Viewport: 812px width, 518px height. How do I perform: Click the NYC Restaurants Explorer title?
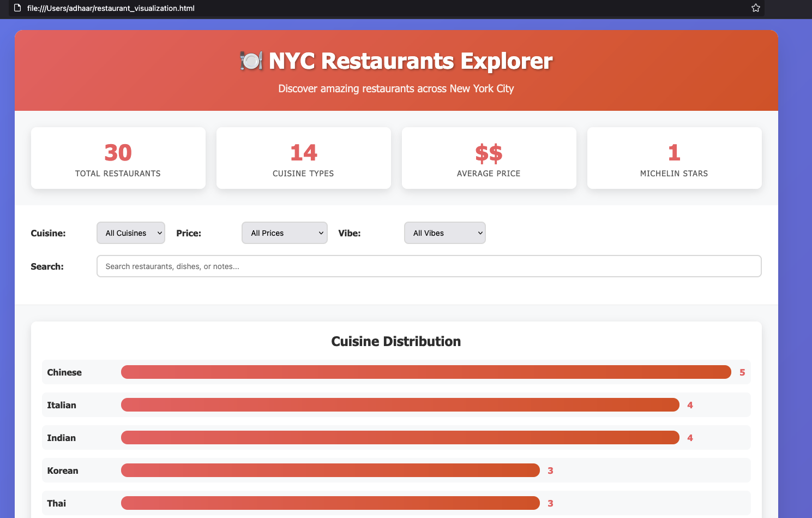click(410, 61)
